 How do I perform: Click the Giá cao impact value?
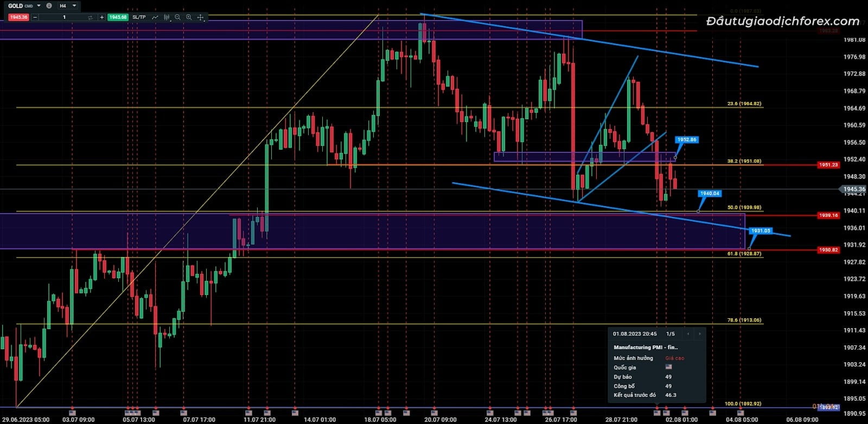click(x=675, y=358)
